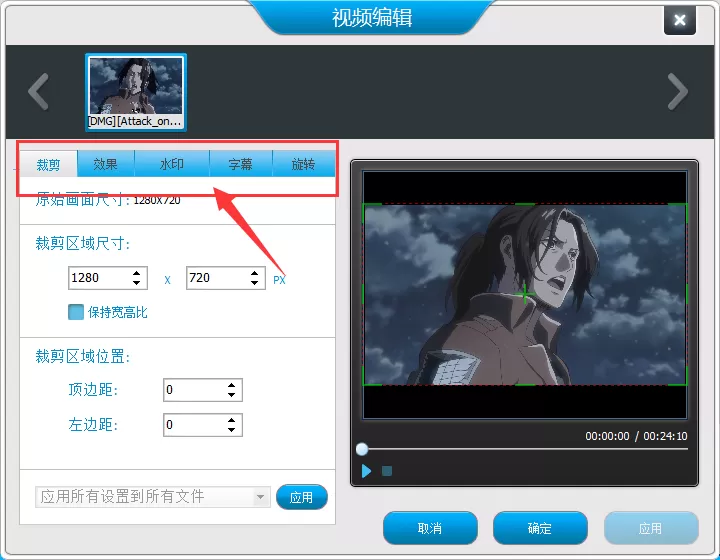Click the green crop center crosshair
Screen dimensions: 720x560
click(x=524, y=294)
